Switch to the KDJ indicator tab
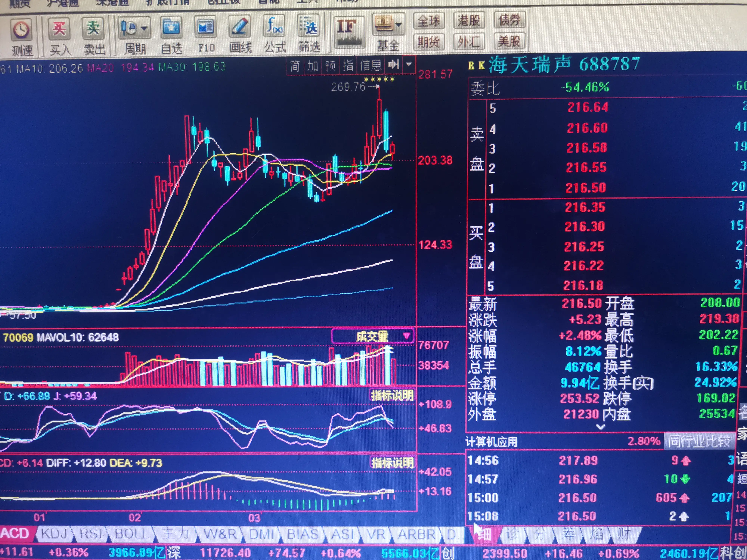 tap(54, 534)
